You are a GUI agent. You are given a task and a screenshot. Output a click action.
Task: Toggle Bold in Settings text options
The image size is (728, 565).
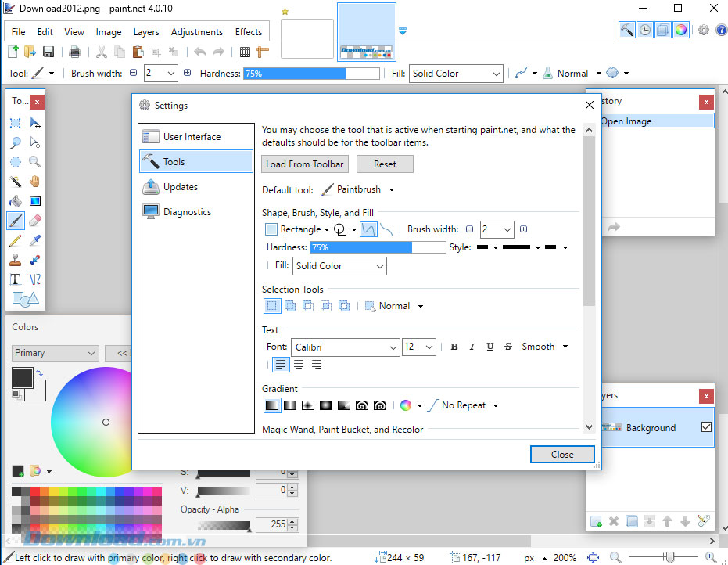(x=454, y=347)
